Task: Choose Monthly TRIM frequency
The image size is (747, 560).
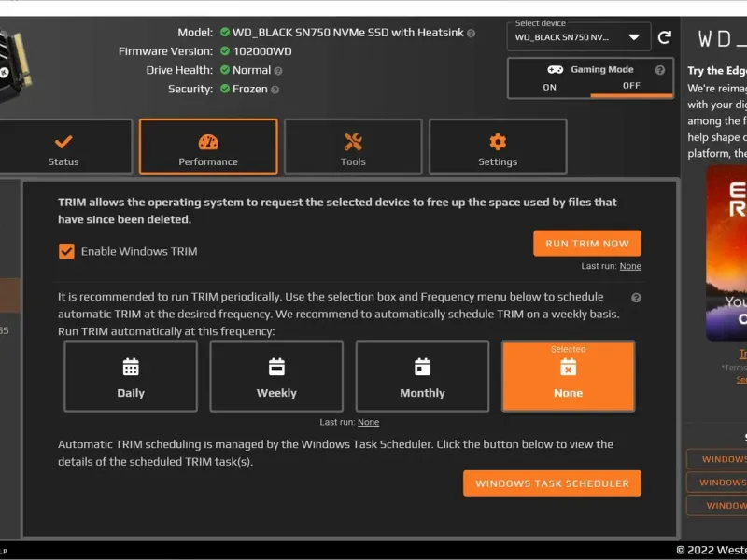Action: pos(422,376)
